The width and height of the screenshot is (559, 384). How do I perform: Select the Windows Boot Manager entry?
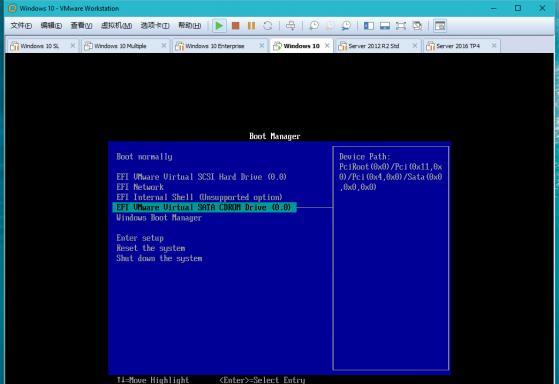coord(159,218)
